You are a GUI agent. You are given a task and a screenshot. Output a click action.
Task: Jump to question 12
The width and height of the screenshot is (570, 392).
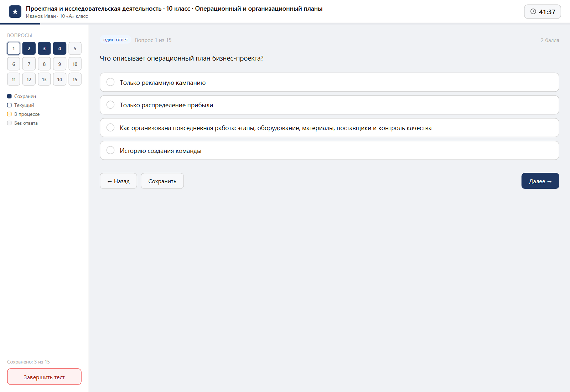pos(29,79)
